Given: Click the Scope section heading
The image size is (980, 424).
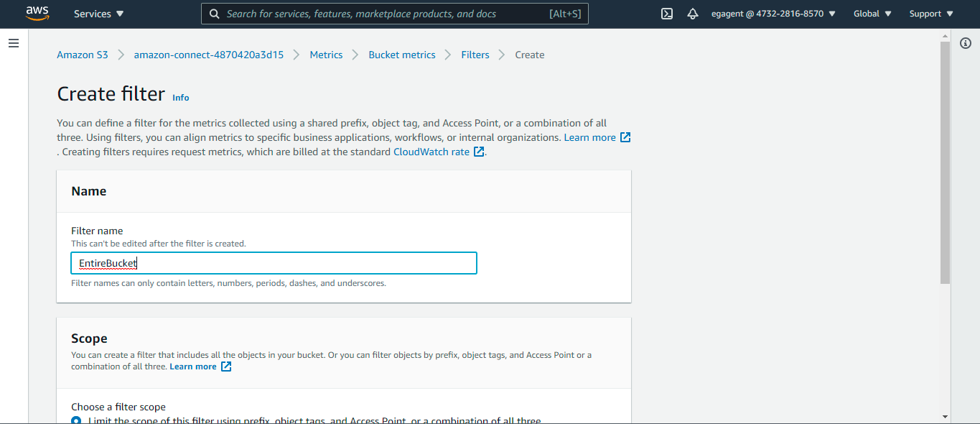Looking at the screenshot, I should [x=89, y=338].
